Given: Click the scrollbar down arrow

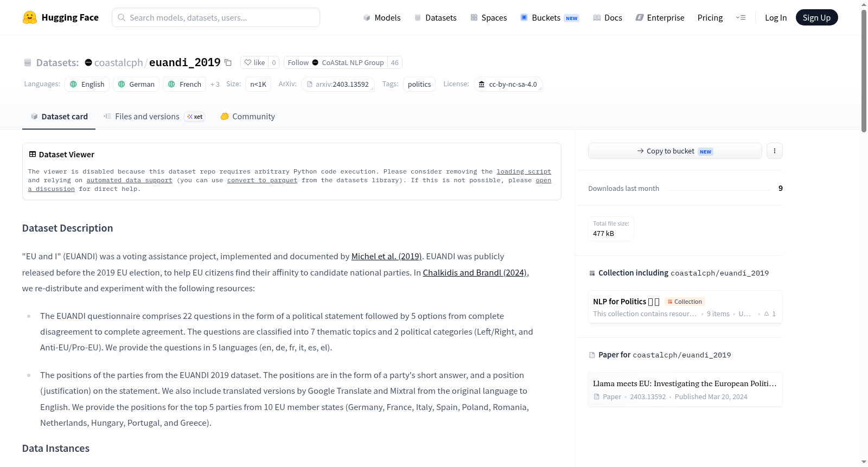Looking at the screenshot, I should [x=864, y=462].
